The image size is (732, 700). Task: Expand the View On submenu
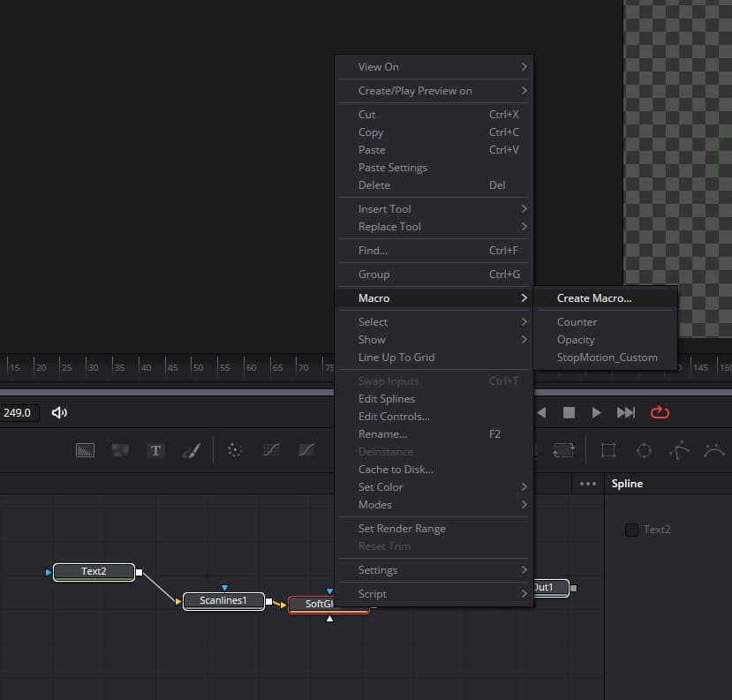pyautogui.click(x=434, y=67)
